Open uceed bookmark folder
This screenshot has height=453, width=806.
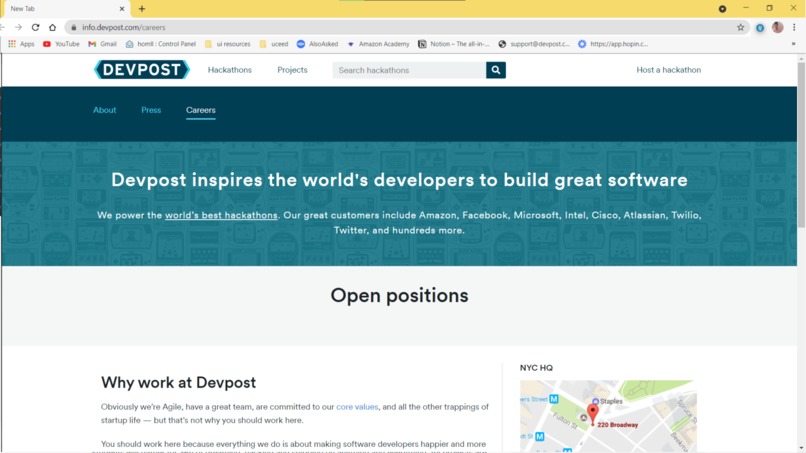(274, 44)
